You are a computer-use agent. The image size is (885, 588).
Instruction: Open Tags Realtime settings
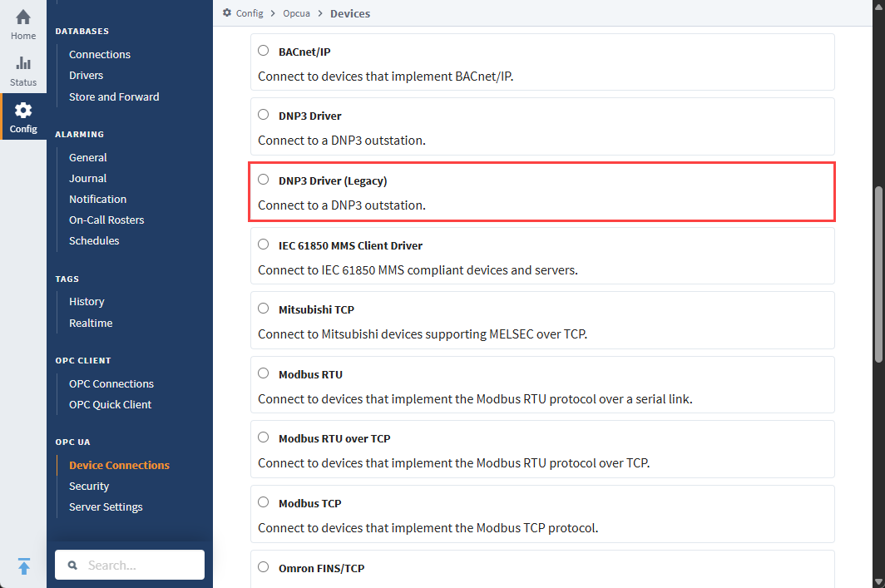[x=91, y=323]
